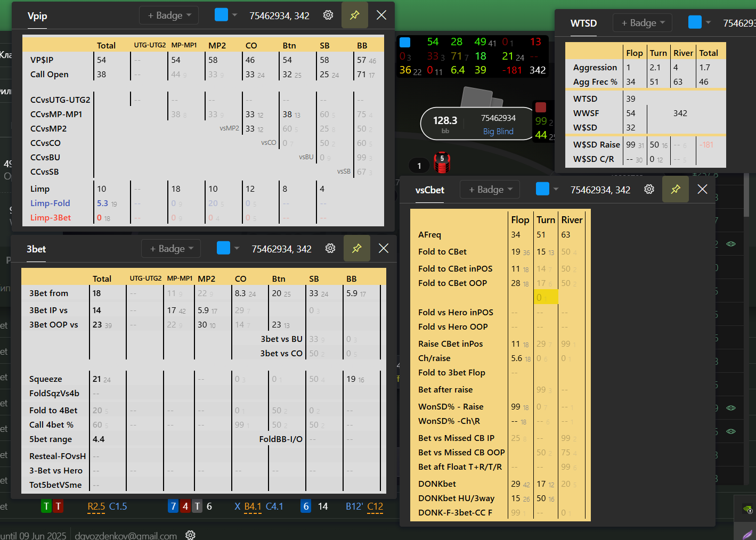
Task: Click the R2.5 action label
Action: tap(96, 506)
